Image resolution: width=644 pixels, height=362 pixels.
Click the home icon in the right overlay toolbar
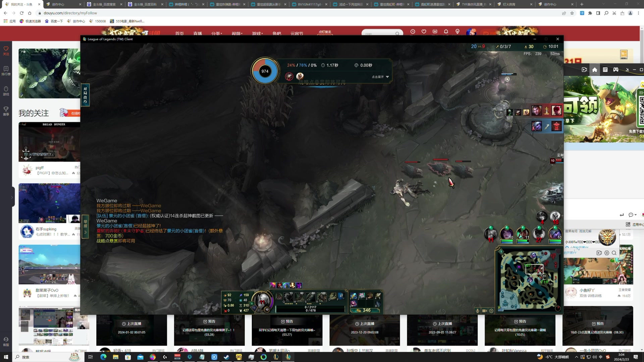tap(595, 70)
